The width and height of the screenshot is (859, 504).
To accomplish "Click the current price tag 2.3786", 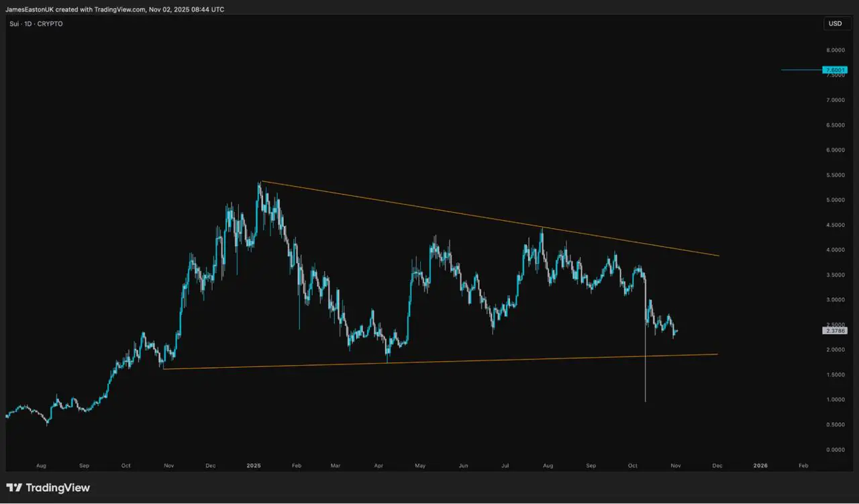I will pyautogui.click(x=836, y=330).
